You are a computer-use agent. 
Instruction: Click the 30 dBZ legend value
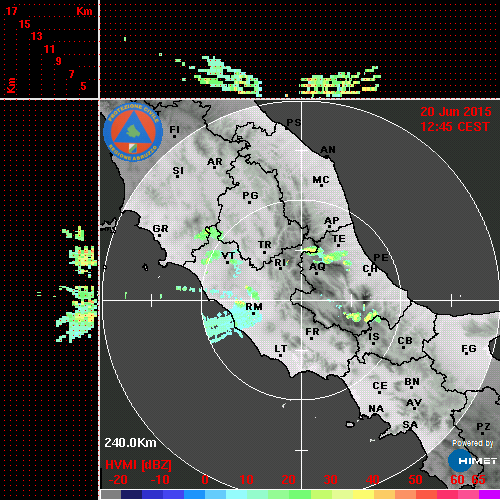tap(330, 480)
